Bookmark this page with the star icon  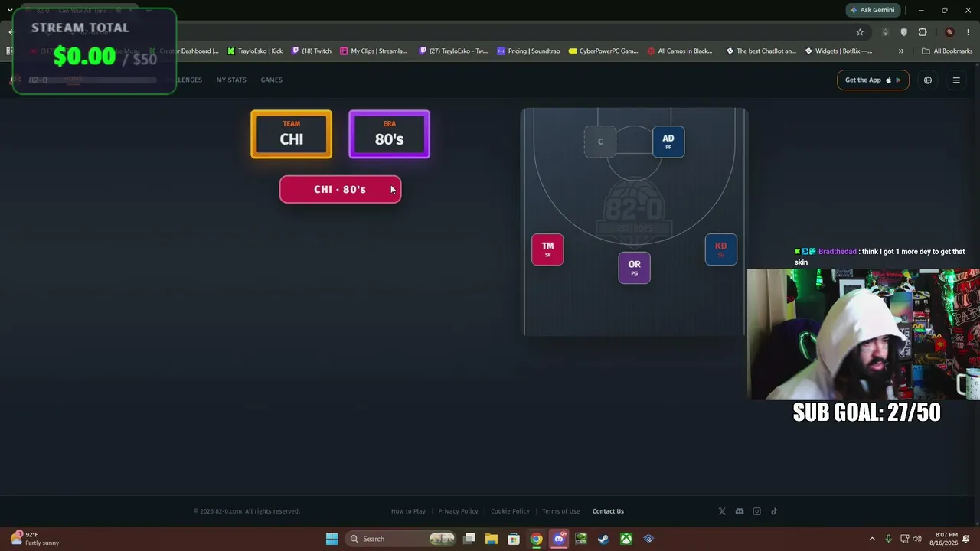tap(860, 32)
